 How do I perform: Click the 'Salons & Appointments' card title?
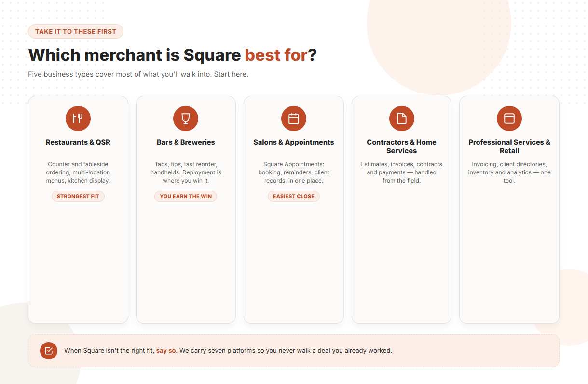pos(294,142)
